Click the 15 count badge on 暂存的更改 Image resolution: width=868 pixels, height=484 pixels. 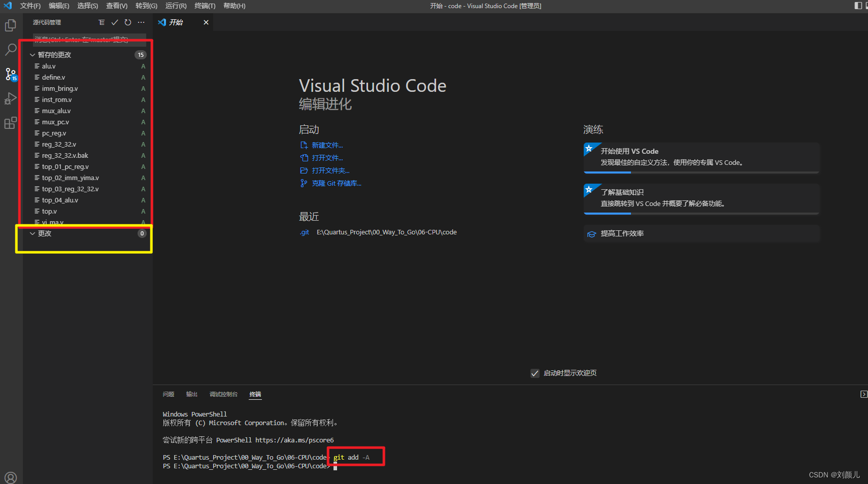141,55
